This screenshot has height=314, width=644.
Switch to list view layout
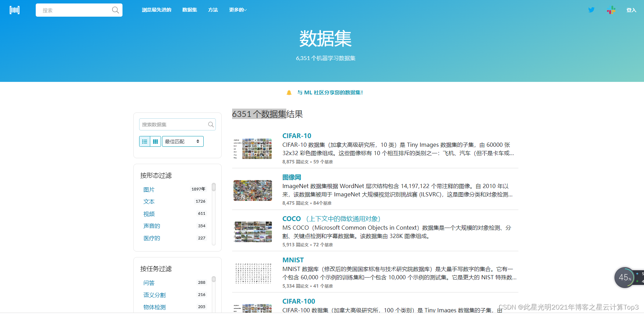[x=145, y=142]
